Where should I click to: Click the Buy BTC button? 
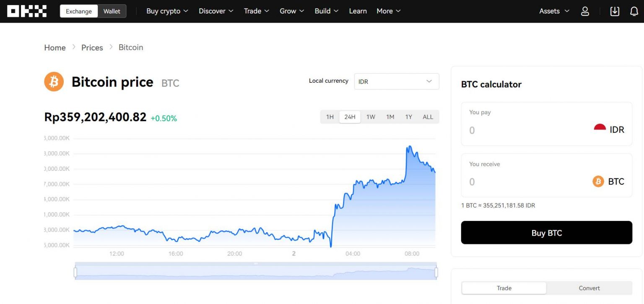(x=546, y=233)
